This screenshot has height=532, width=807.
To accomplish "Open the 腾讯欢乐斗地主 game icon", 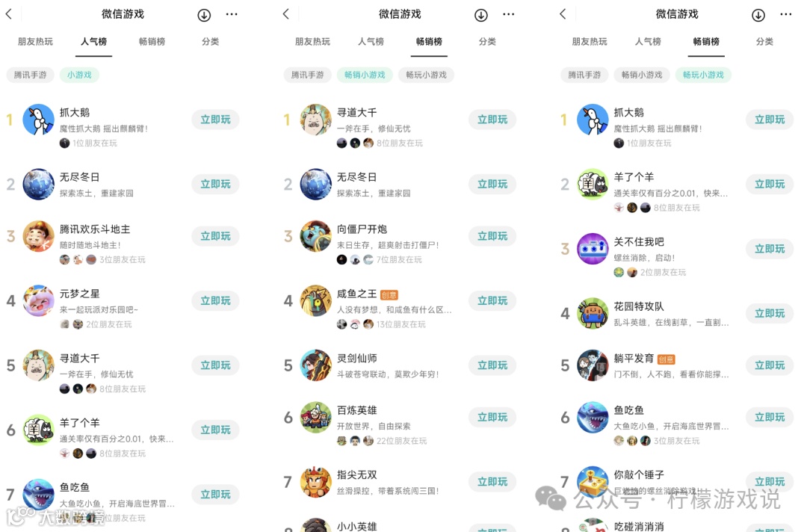I will pos(39,236).
